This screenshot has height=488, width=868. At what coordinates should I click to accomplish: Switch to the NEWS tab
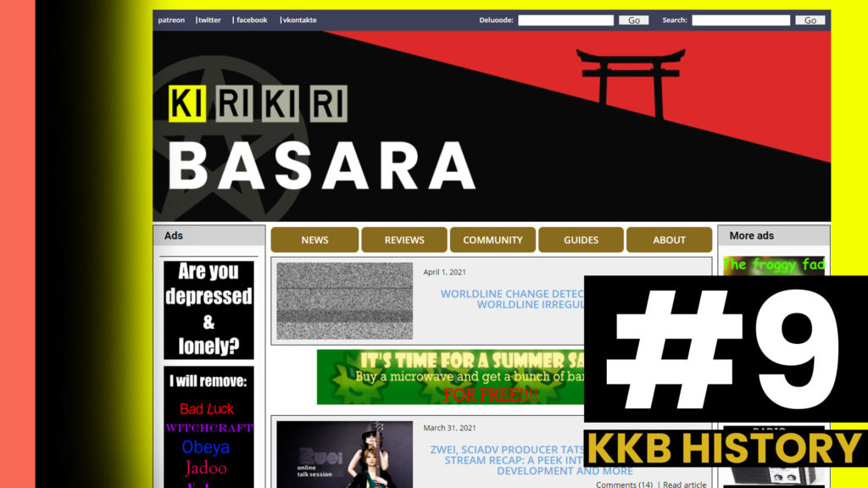point(314,240)
